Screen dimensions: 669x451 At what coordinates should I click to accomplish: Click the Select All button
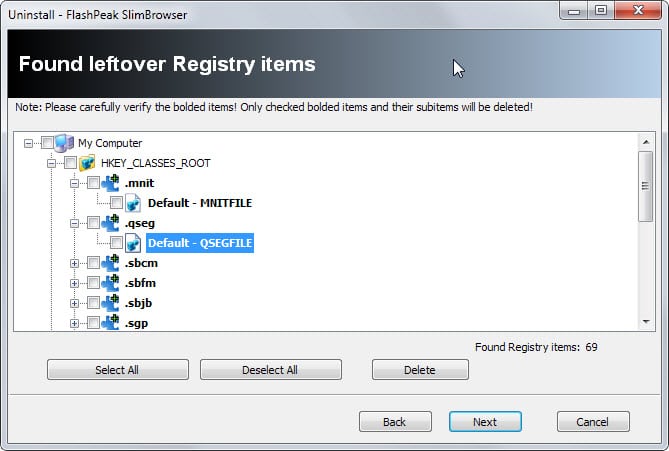click(x=118, y=370)
